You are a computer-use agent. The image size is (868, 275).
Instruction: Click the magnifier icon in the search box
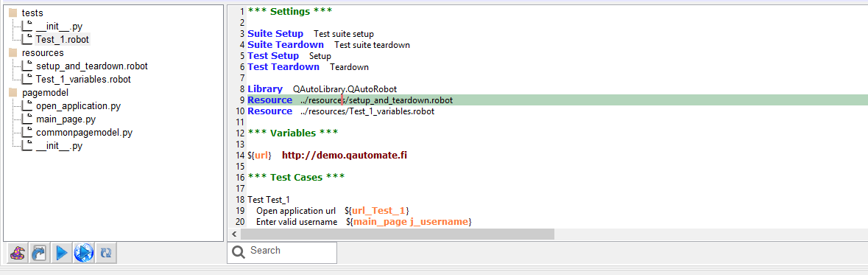click(238, 252)
